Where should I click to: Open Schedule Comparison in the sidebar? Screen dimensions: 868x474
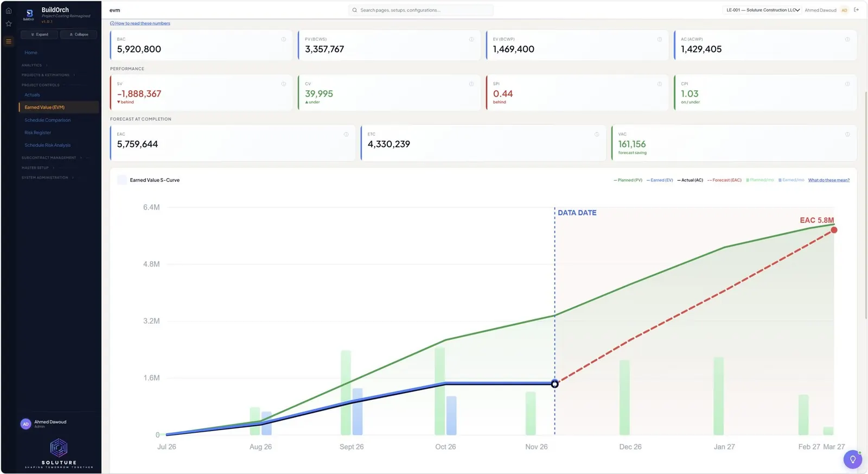(47, 120)
